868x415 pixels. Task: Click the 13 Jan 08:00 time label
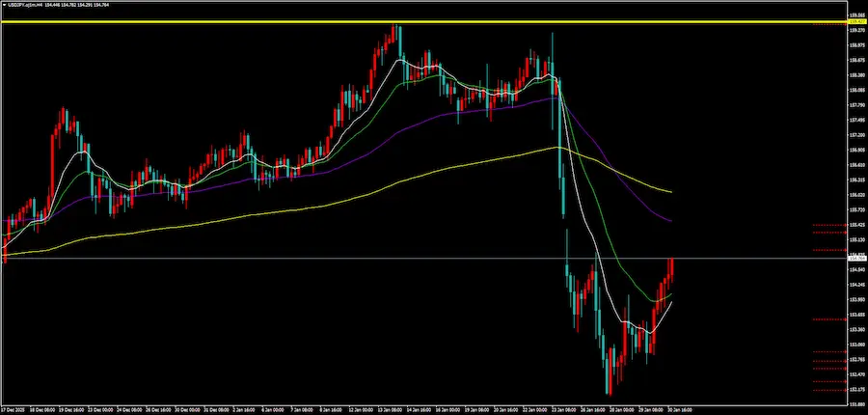(x=389, y=408)
